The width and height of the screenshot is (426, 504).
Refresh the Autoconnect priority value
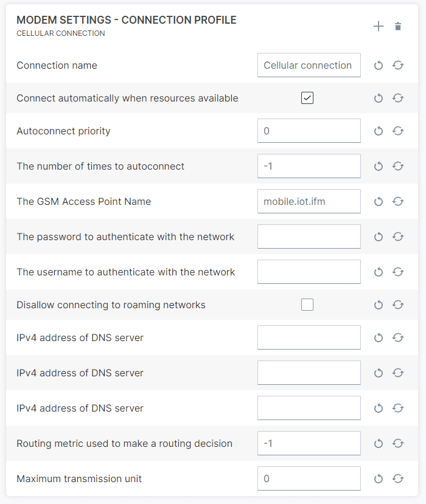(x=398, y=131)
